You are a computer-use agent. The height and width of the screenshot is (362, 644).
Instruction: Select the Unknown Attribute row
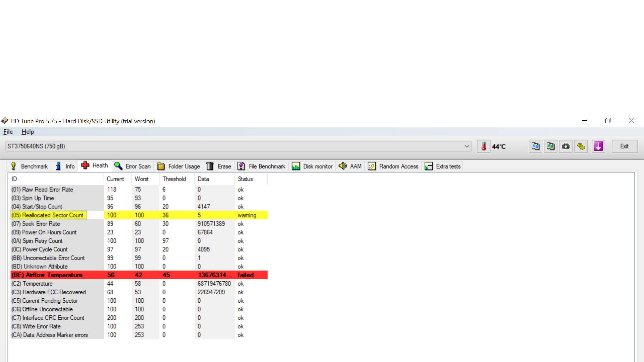pos(139,266)
